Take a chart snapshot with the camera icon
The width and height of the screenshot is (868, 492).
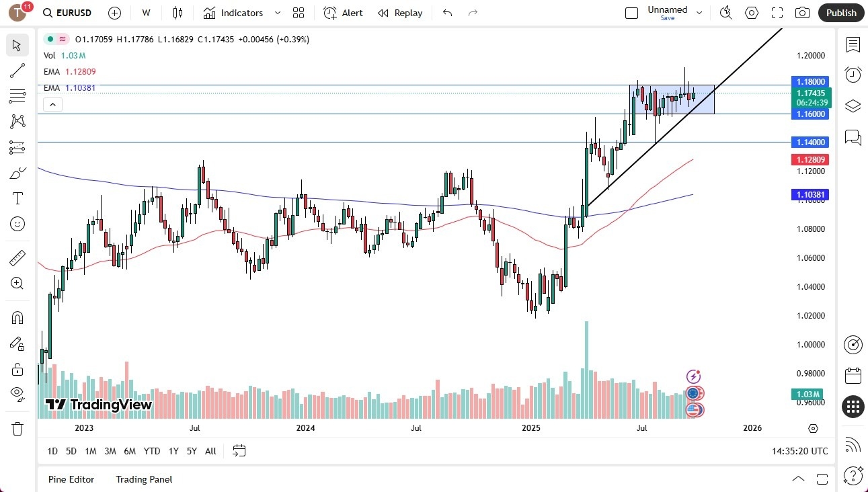tap(802, 12)
